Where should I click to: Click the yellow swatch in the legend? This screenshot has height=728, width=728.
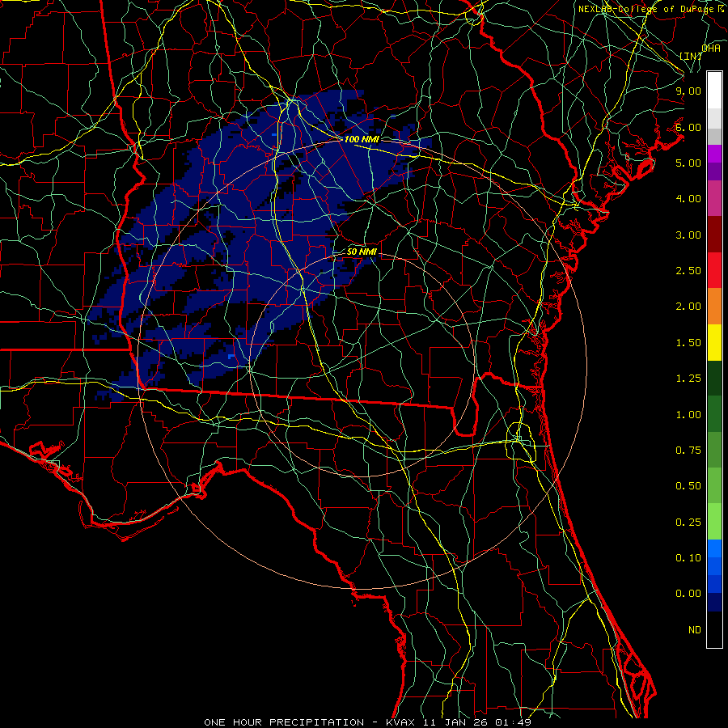(714, 342)
